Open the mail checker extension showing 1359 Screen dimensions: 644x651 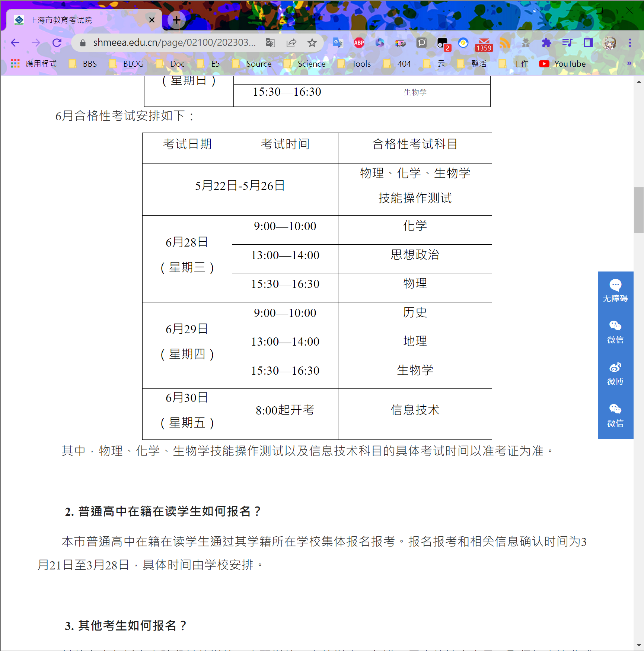coord(484,44)
